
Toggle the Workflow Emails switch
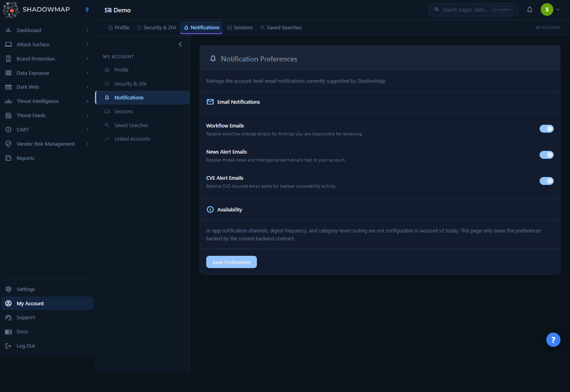(x=547, y=129)
